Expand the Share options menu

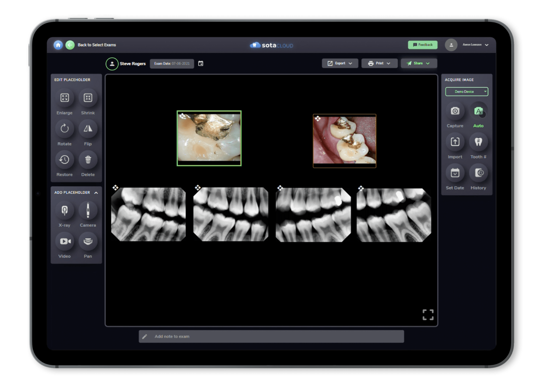[x=419, y=63]
